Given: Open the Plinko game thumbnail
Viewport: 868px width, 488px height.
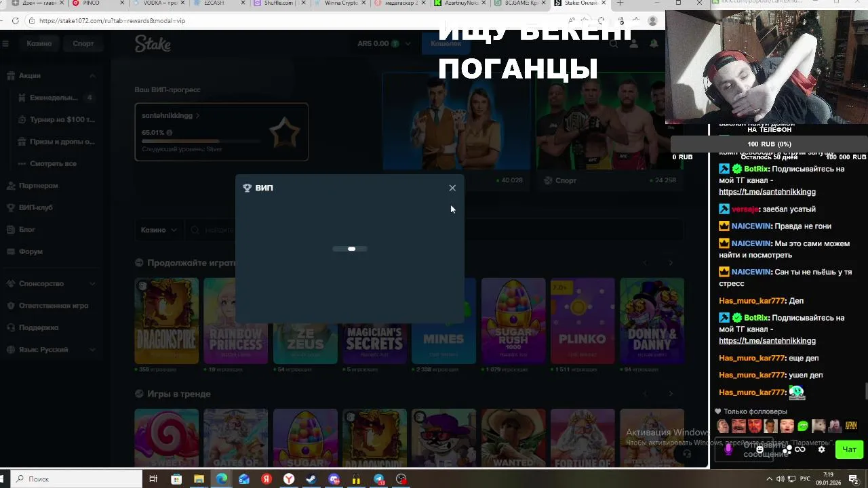Looking at the screenshot, I should point(583,321).
